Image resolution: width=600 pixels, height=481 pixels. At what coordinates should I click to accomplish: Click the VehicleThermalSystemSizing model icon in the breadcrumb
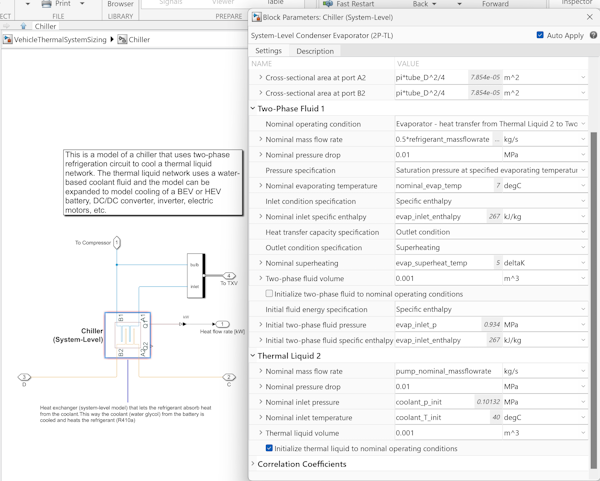(x=8, y=39)
